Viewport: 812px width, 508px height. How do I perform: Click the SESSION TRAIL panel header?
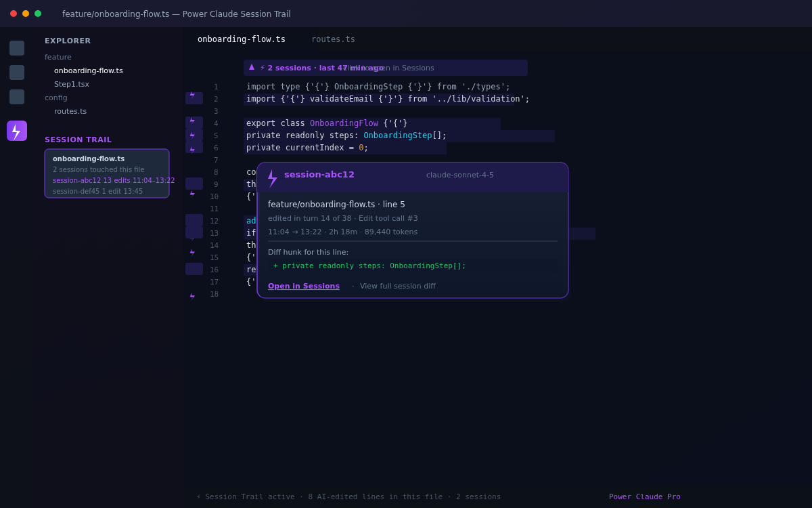78,140
